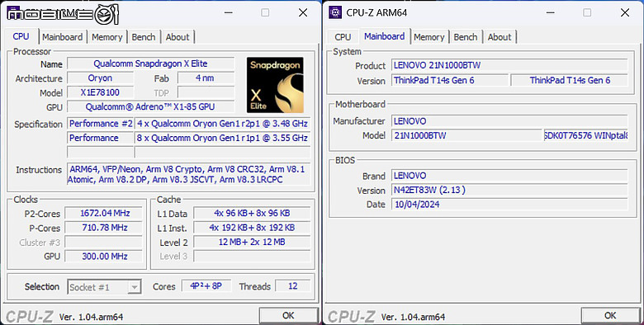Click Ver. 1.04.arm64 text in left window
The image size is (644, 325).
click(91, 317)
